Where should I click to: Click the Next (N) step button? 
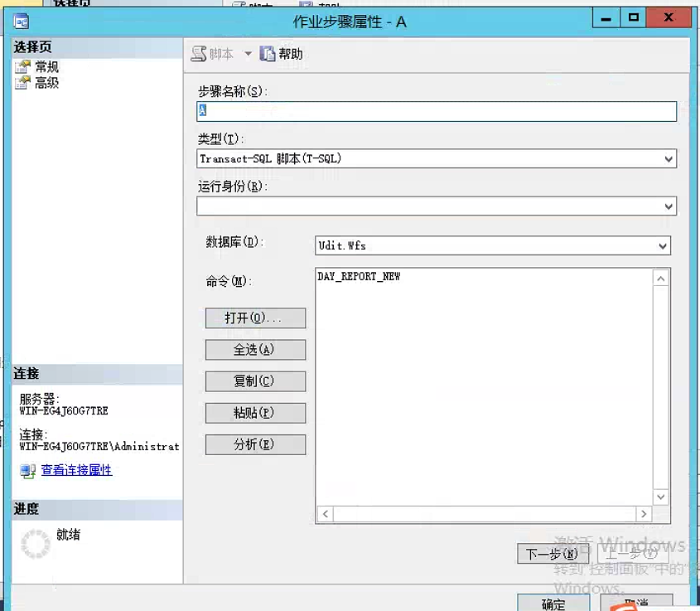point(553,554)
